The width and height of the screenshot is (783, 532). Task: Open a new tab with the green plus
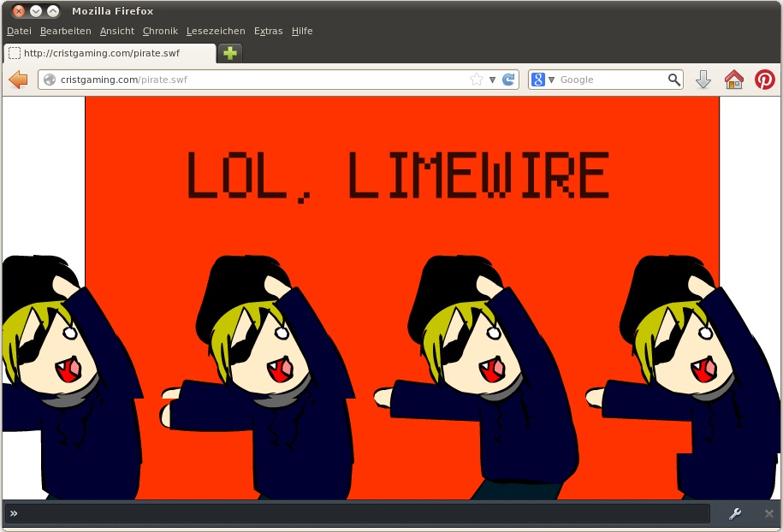(x=229, y=53)
